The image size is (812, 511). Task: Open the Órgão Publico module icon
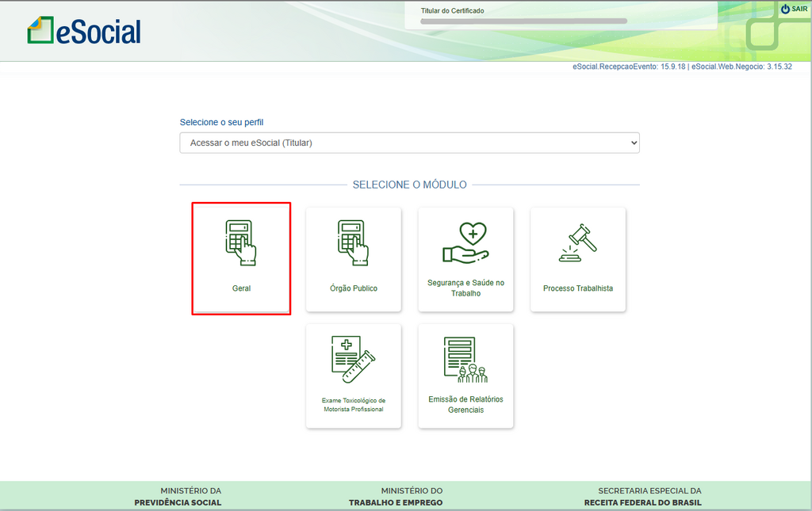(354, 242)
